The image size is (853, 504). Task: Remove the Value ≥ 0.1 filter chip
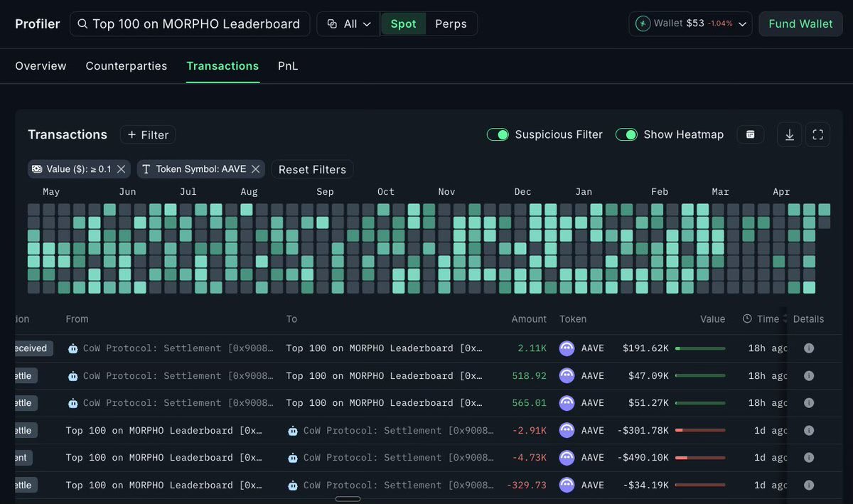coord(121,169)
